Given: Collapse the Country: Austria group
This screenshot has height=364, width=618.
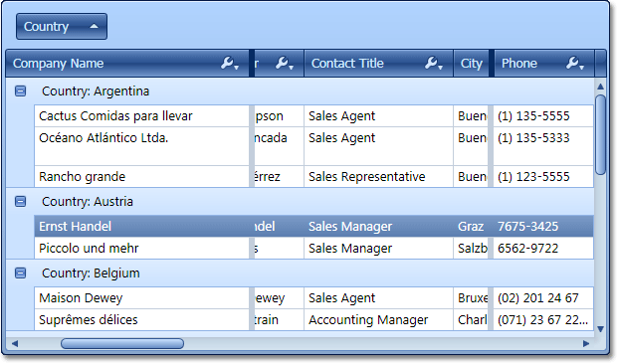Looking at the screenshot, I should click(20, 201).
